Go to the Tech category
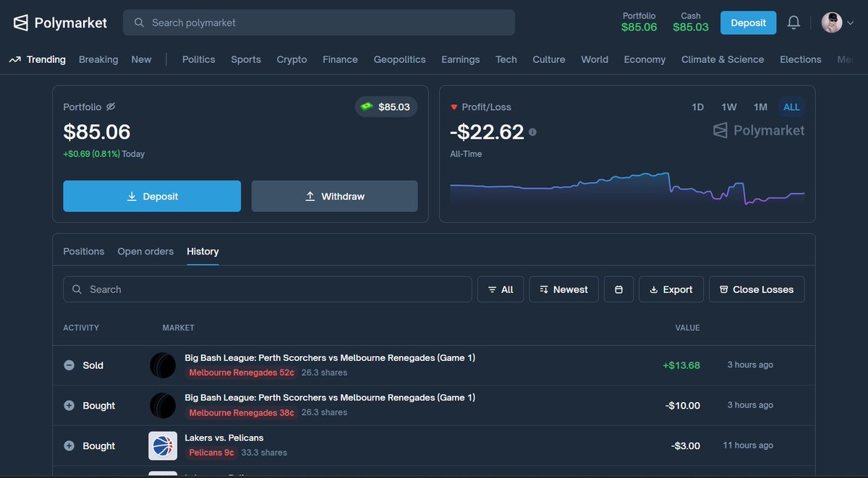This screenshot has width=868, height=478. [x=506, y=59]
